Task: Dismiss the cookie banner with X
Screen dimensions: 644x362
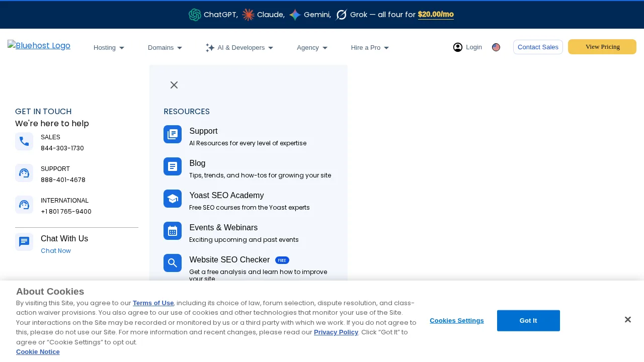Action: tap(628, 320)
